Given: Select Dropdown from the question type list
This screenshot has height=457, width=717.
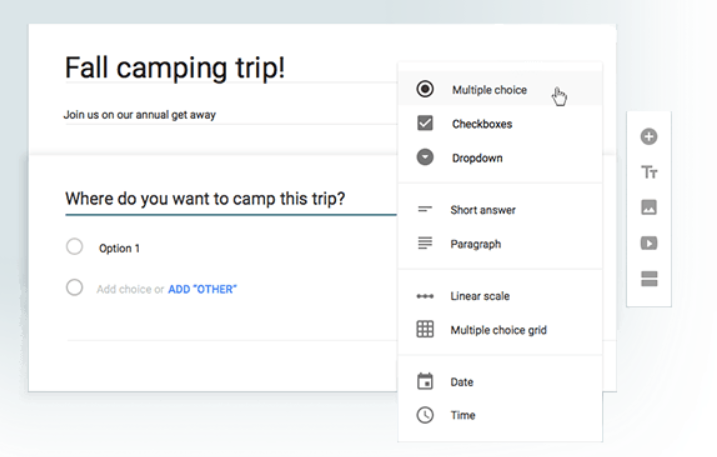Looking at the screenshot, I should 477,158.
